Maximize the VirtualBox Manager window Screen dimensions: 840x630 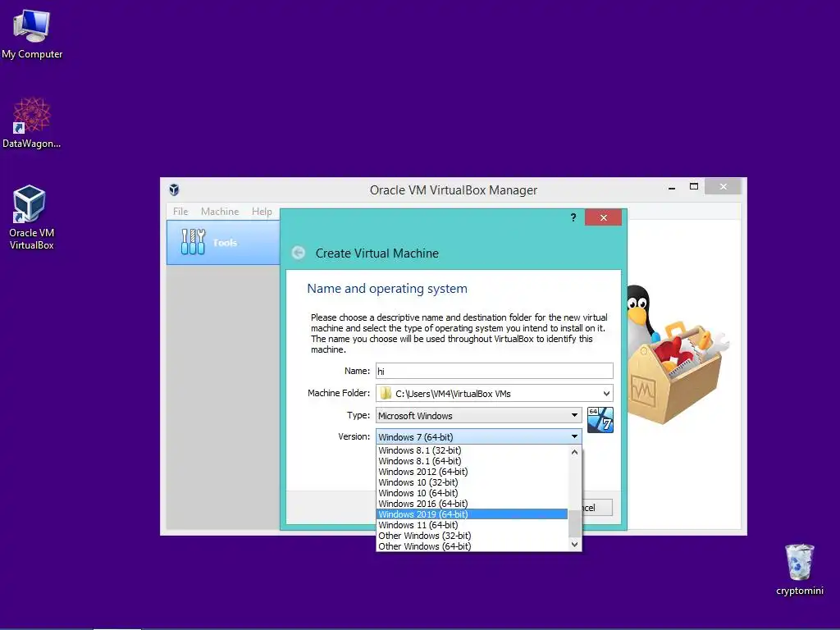point(694,186)
